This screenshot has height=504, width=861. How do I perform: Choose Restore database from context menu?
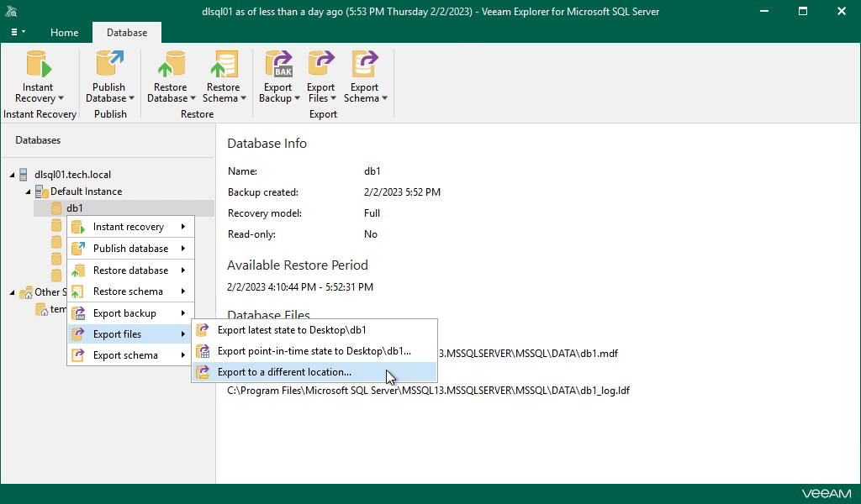[130, 270]
